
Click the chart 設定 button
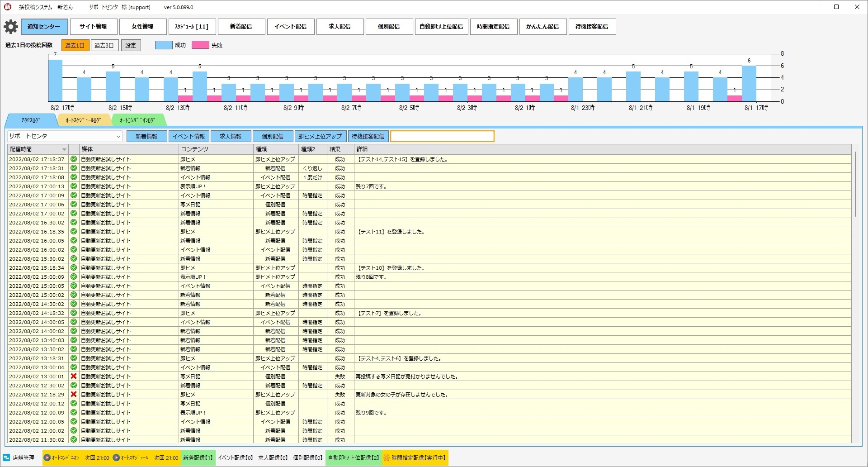131,45
